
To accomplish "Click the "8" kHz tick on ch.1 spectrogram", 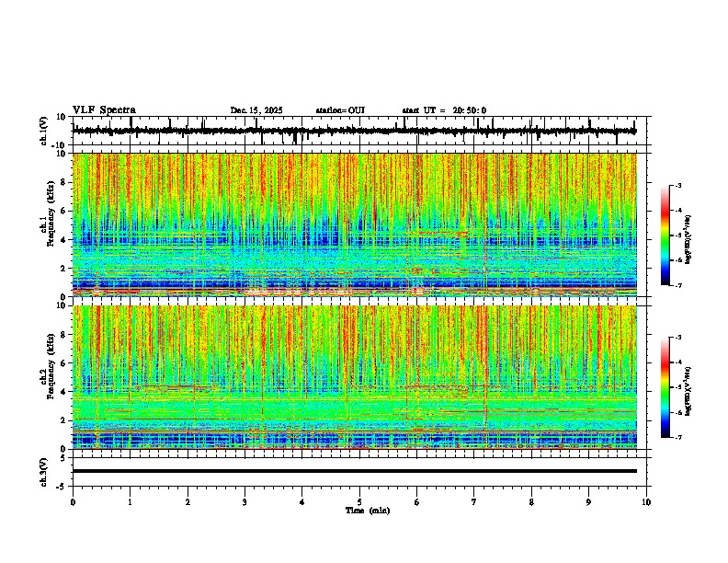I will tap(64, 182).
